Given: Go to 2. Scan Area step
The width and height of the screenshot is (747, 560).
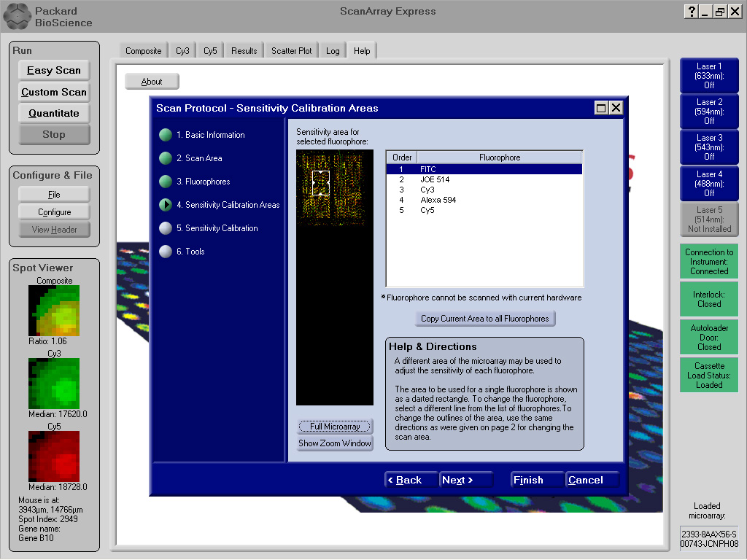Looking at the screenshot, I should click(x=199, y=158).
